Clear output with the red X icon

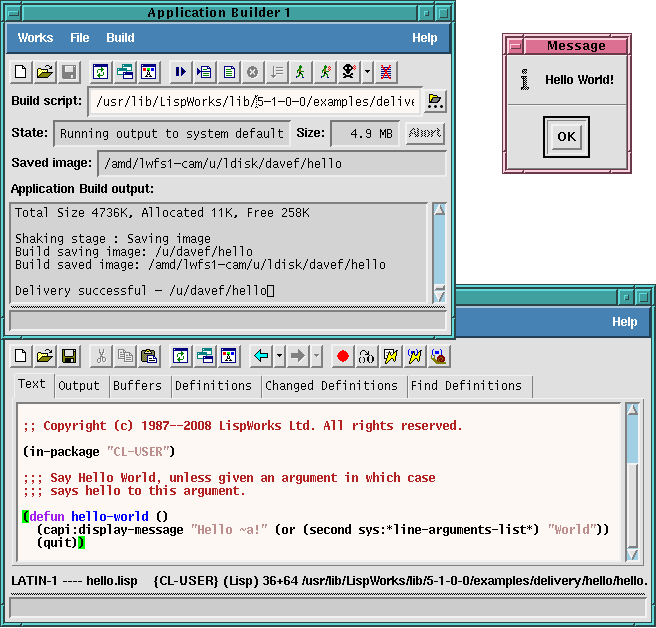coord(386,72)
